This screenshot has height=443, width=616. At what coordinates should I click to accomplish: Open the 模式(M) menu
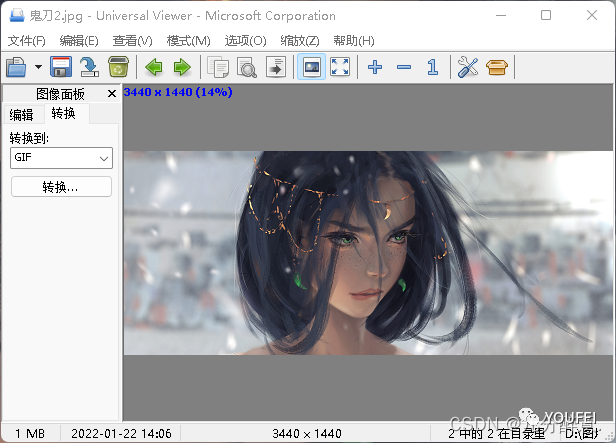[189, 40]
